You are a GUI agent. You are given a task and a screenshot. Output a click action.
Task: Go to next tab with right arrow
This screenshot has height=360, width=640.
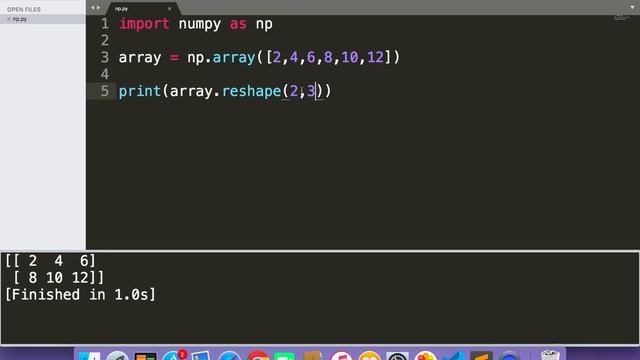click(98, 7)
